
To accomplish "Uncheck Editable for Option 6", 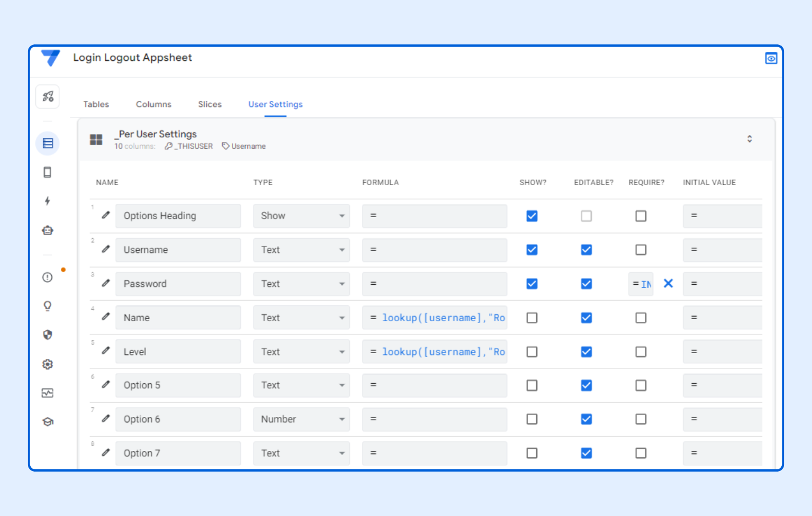I will coord(586,419).
